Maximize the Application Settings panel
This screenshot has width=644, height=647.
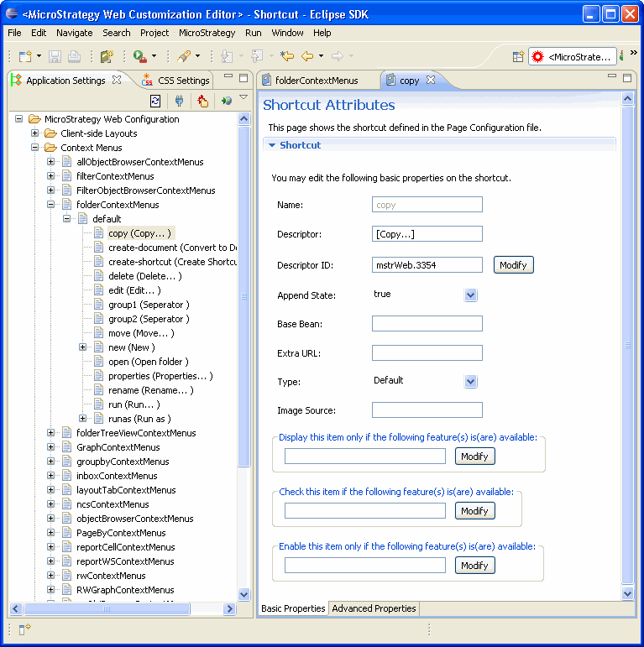243,77
